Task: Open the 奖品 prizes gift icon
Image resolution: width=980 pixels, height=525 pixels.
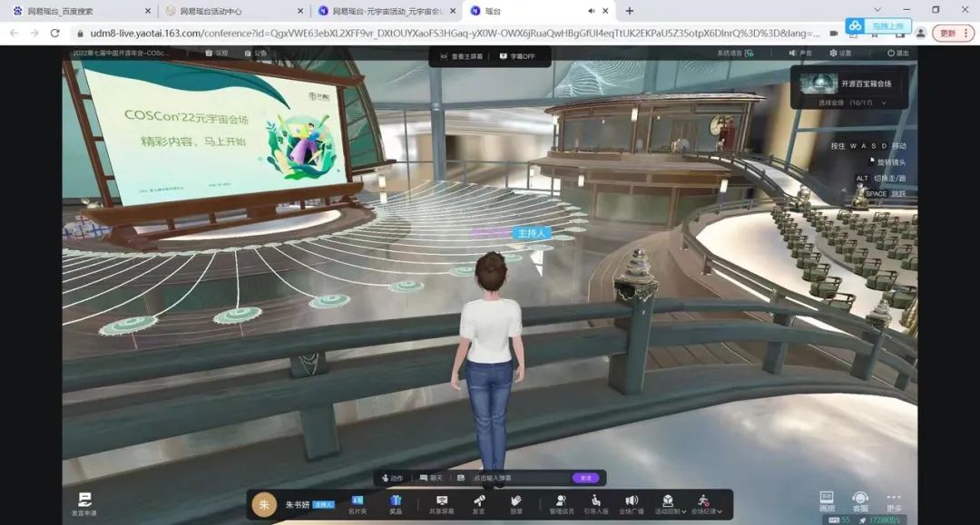Action: click(x=396, y=504)
